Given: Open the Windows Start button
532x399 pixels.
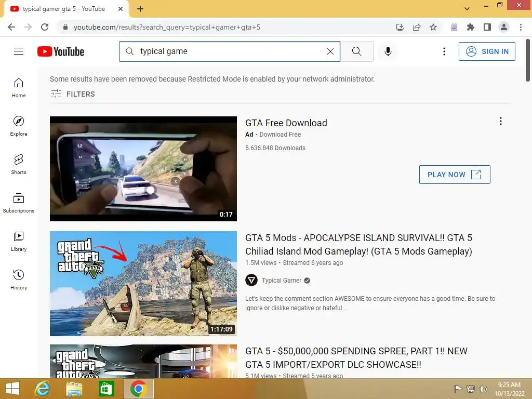Looking at the screenshot, I should click(12, 389).
